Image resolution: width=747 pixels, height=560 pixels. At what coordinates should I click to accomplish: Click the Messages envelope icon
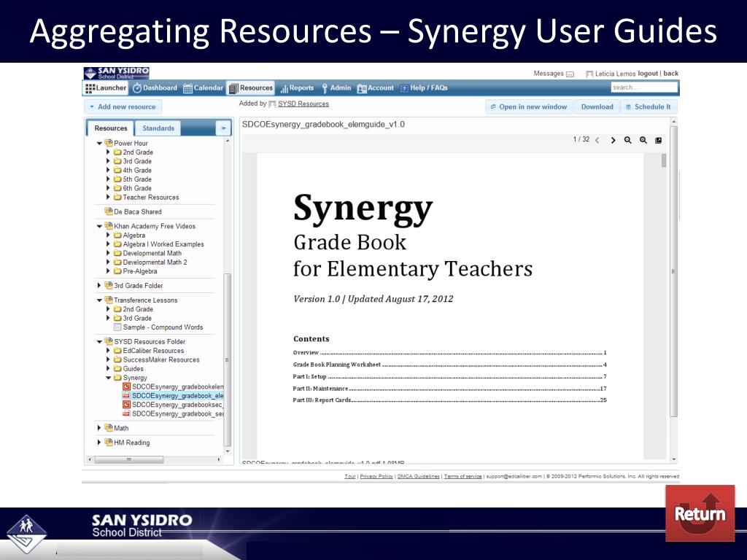click(x=570, y=74)
